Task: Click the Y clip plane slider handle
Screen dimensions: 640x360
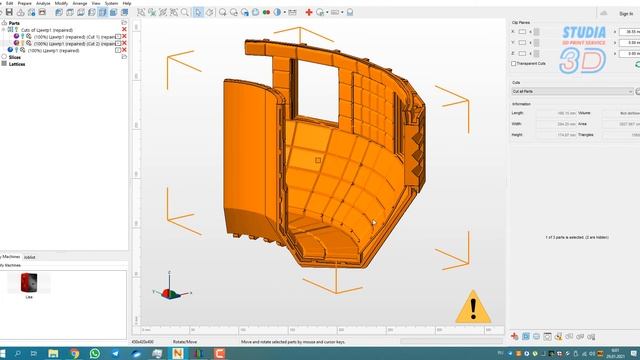Action: click(536, 42)
